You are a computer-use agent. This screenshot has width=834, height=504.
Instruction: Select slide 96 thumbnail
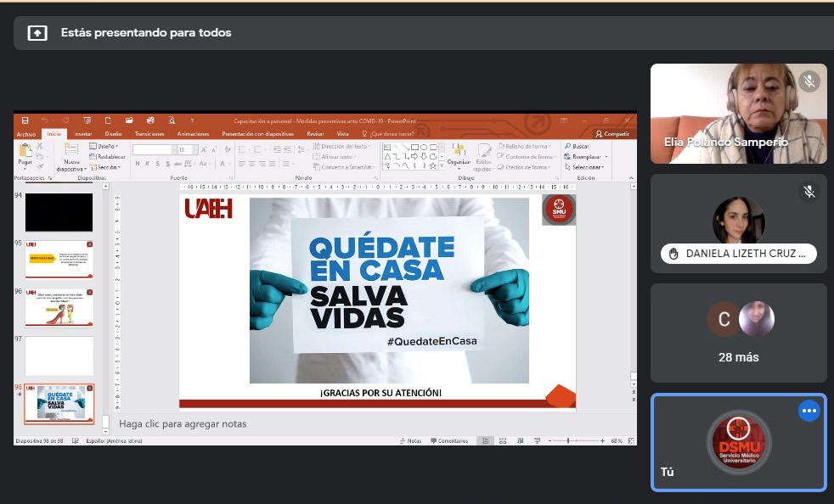59,307
